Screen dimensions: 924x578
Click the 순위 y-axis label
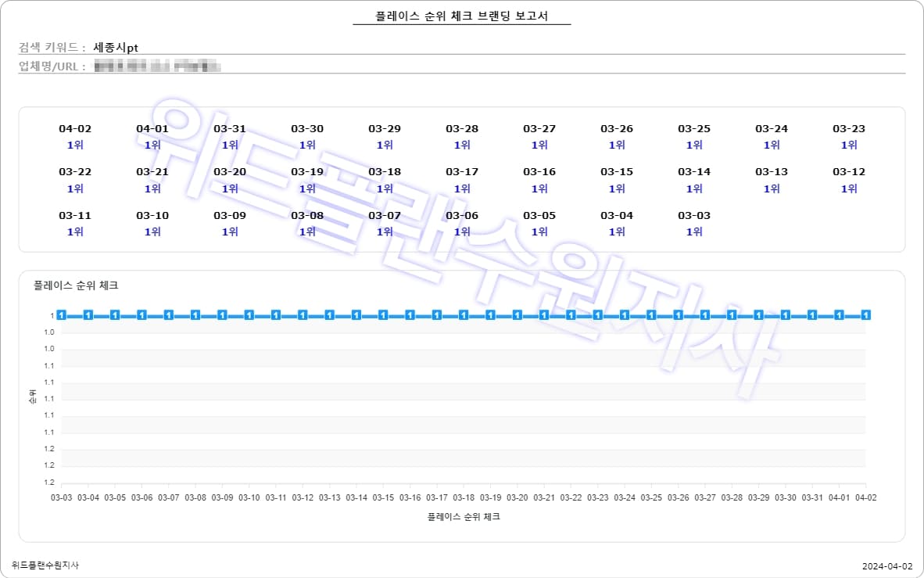tap(32, 399)
